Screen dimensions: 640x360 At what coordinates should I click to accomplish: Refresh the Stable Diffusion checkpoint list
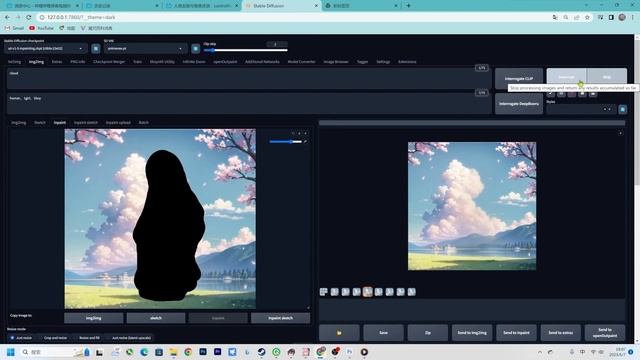click(x=96, y=49)
